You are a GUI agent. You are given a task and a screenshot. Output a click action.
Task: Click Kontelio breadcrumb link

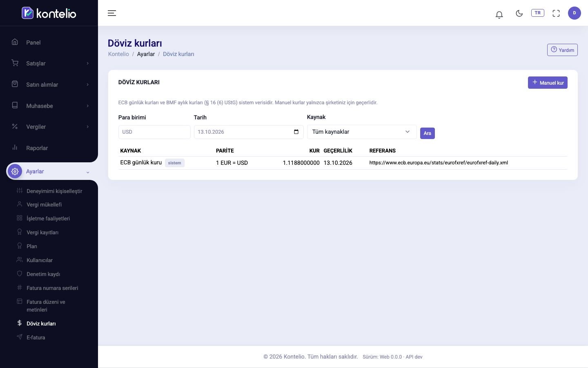118,54
